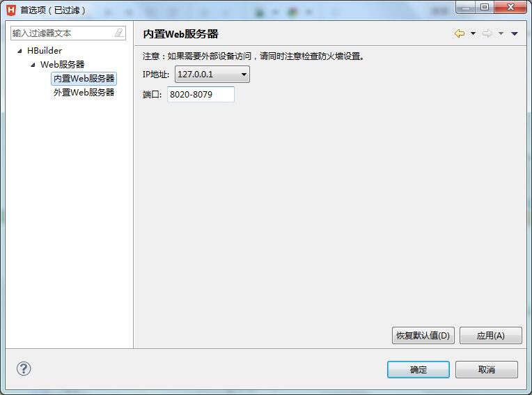The width and height of the screenshot is (532, 395).
Task: Maximize the preferences dialog window
Action: tap(485, 7)
